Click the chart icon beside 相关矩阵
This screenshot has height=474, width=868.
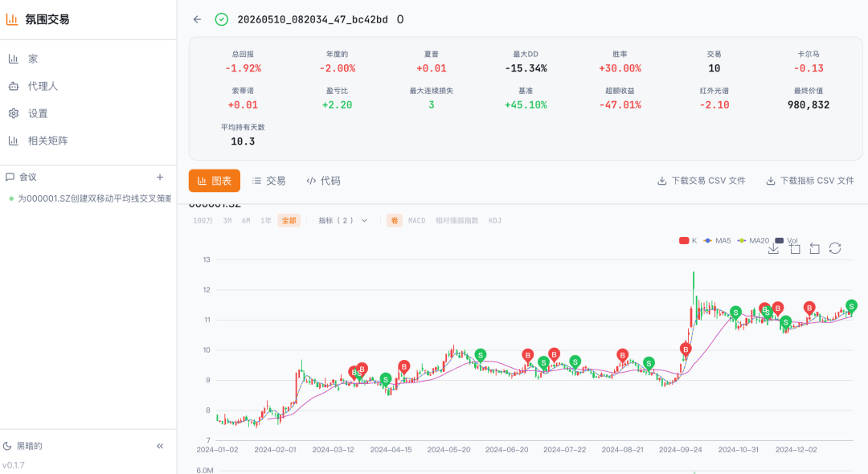(x=14, y=141)
